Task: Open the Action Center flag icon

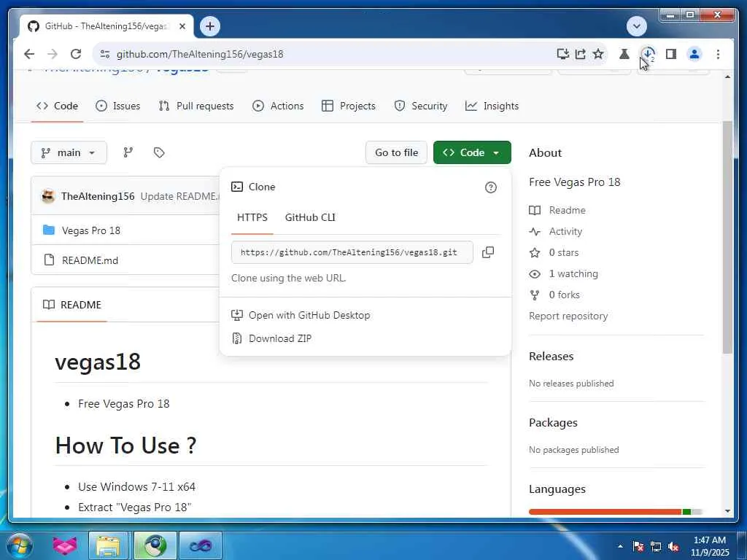Action: 638,547
